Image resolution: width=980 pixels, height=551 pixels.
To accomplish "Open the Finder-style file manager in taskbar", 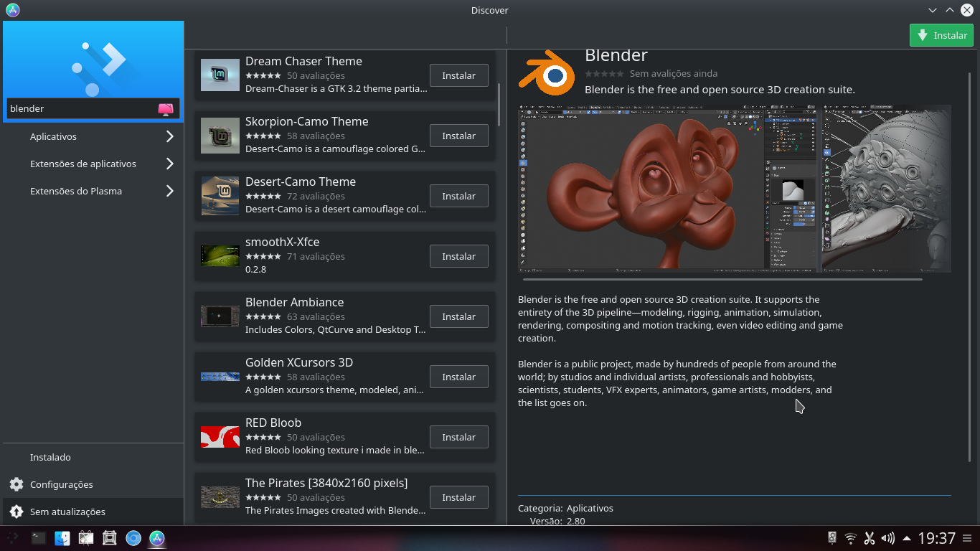I will pos(62,538).
